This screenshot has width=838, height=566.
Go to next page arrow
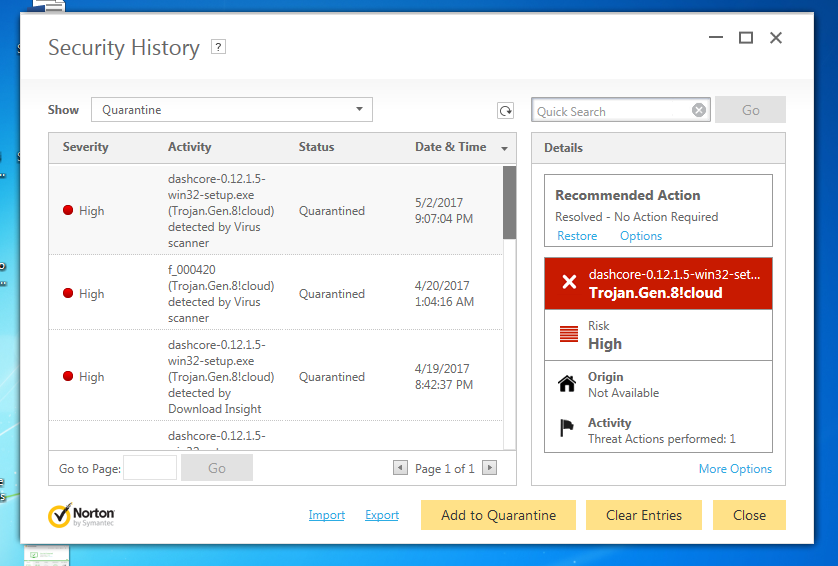click(490, 468)
